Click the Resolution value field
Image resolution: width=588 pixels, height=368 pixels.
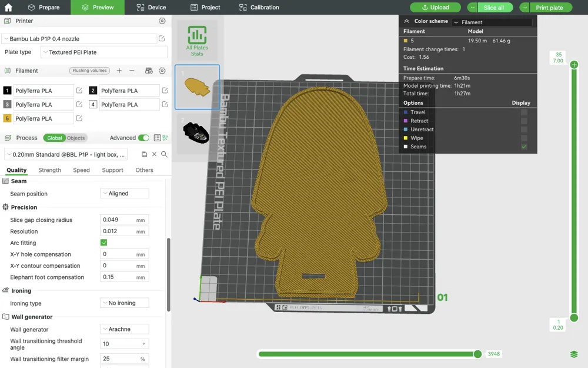click(x=125, y=231)
